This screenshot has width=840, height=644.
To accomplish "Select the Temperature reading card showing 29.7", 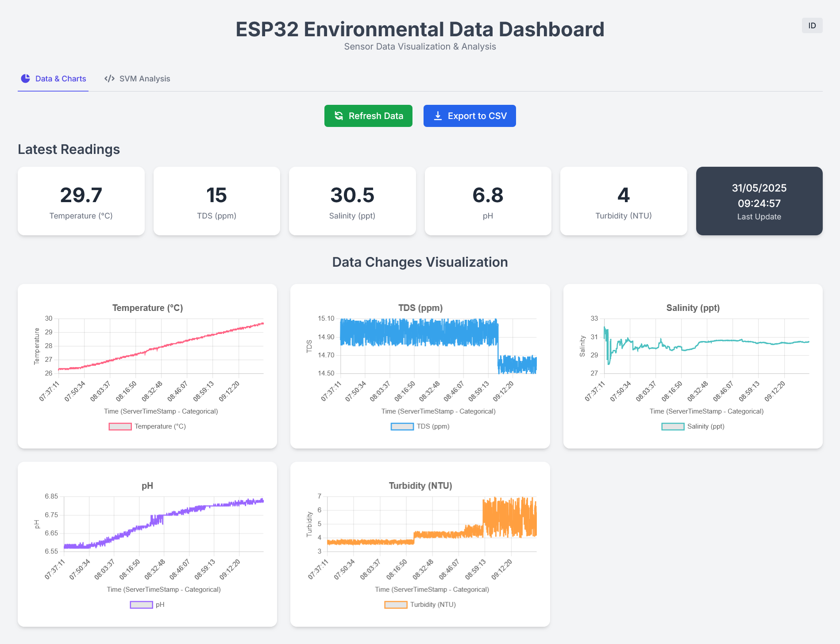I will 81,201.
